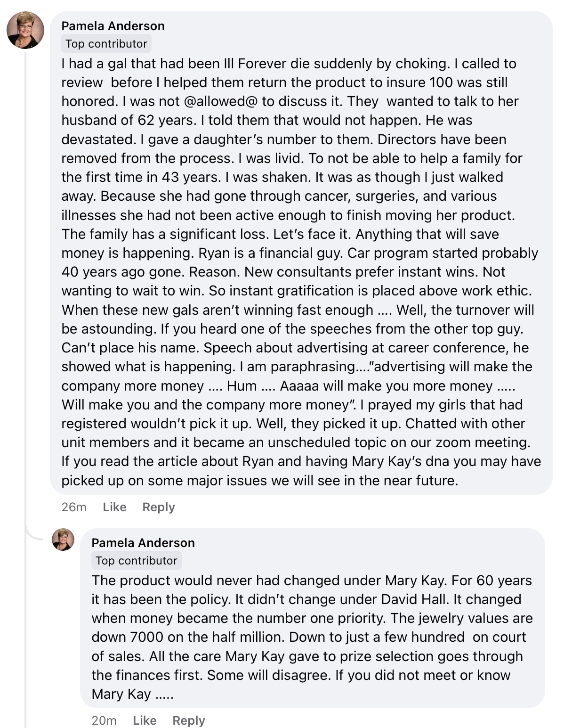Click Top contributor badge on the reply
The image size is (564, 728).
pos(137,561)
